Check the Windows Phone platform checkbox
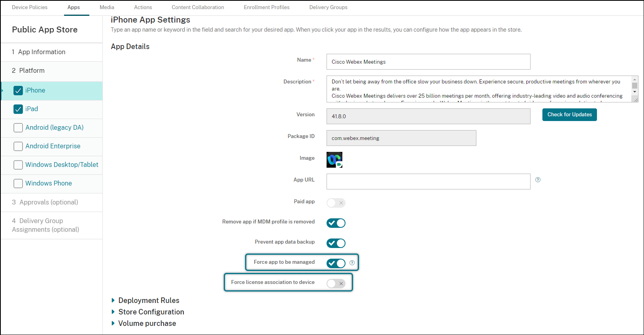Viewport: 644px width, 335px height. click(18, 184)
